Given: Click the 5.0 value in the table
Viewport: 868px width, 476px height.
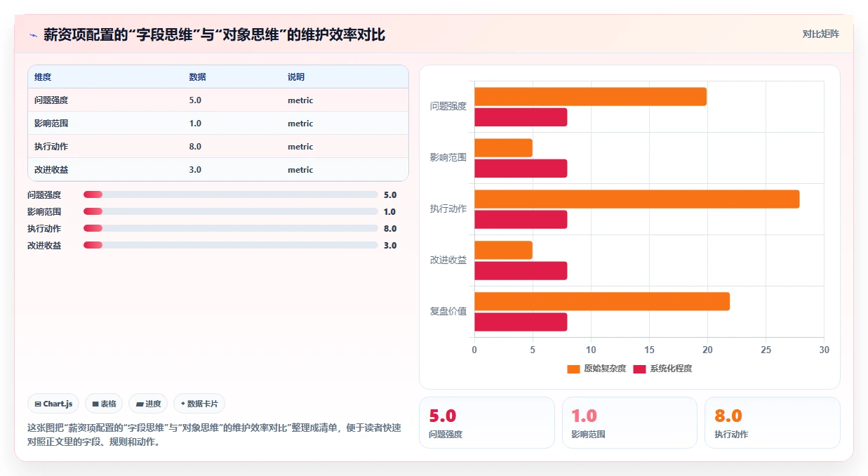Looking at the screenshot, I should tap(195, 100).
